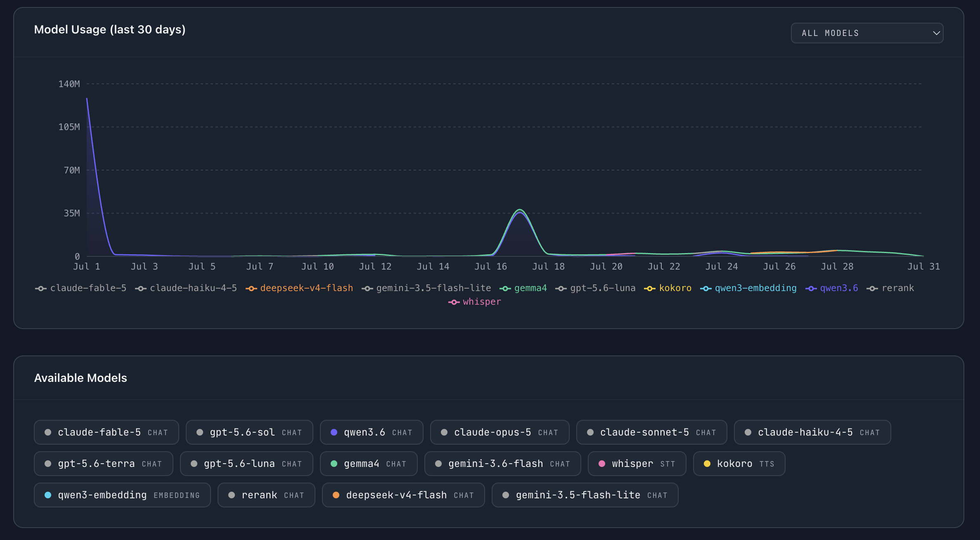Click the 140M y-axis label
This screenshot has width=980, height=540.
[x=69, y=84]
